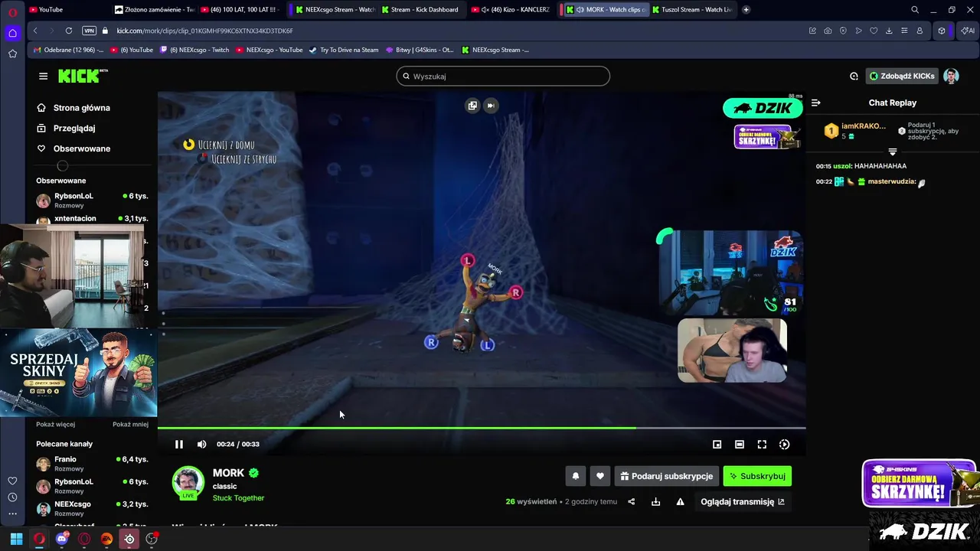Toggle theater mode on the video player
The width and height of the screenshot is (980, 551).
(x=739, y=444)
